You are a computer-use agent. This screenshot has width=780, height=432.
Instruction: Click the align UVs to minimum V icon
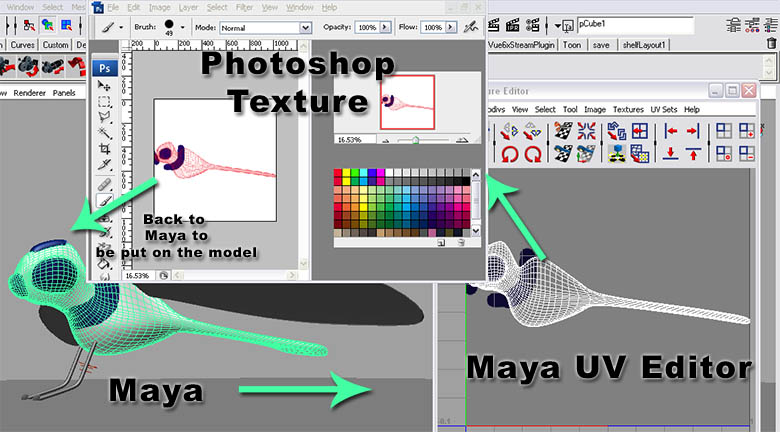pos(670,154)
